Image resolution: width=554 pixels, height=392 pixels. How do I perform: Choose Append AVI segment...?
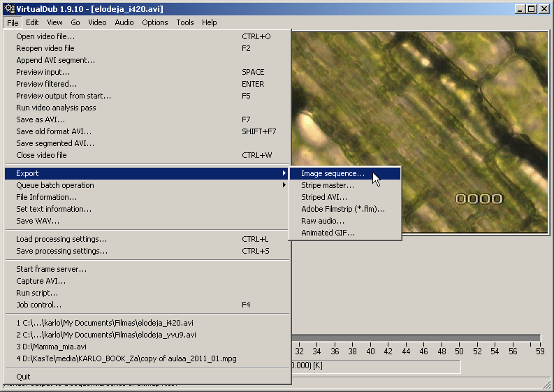[147, 60]
